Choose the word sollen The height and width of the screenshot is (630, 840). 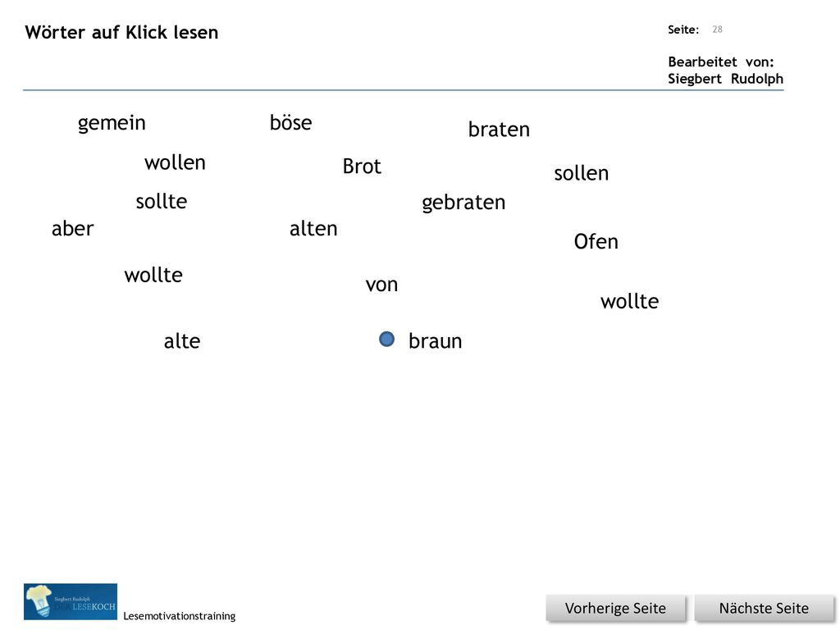[582, 173]
